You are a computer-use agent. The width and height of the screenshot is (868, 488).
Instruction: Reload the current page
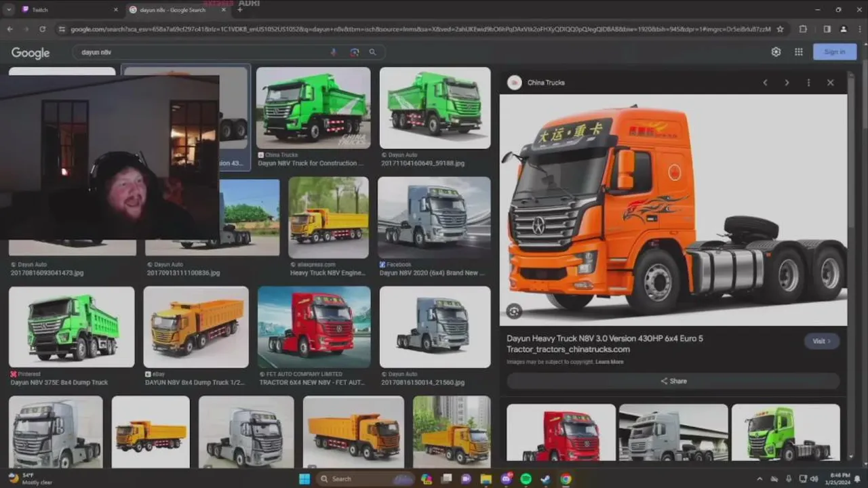[42, 29]
